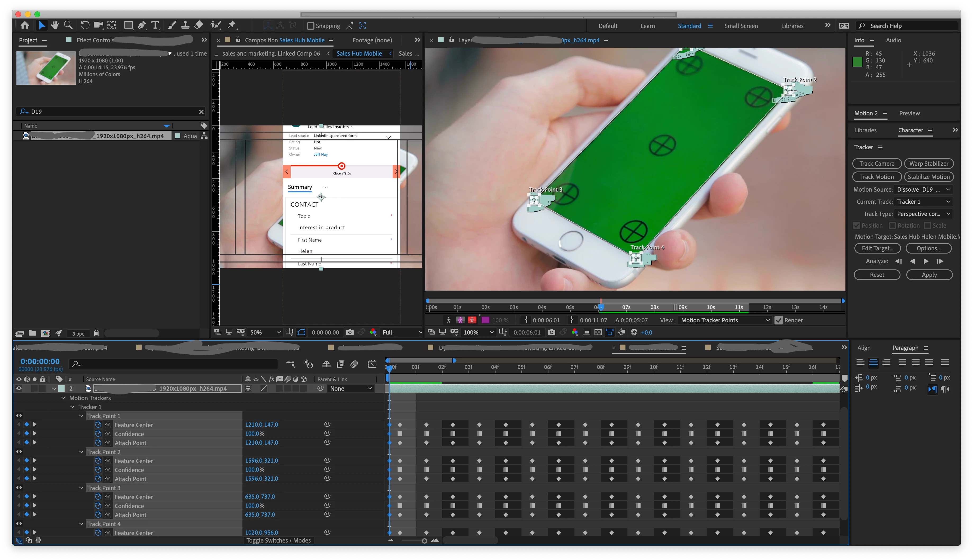Image resolution: width=973 pixels, height=560 pixels.
Task: Enable the Snapping checkbox
Action: click(x=310, y=26)
